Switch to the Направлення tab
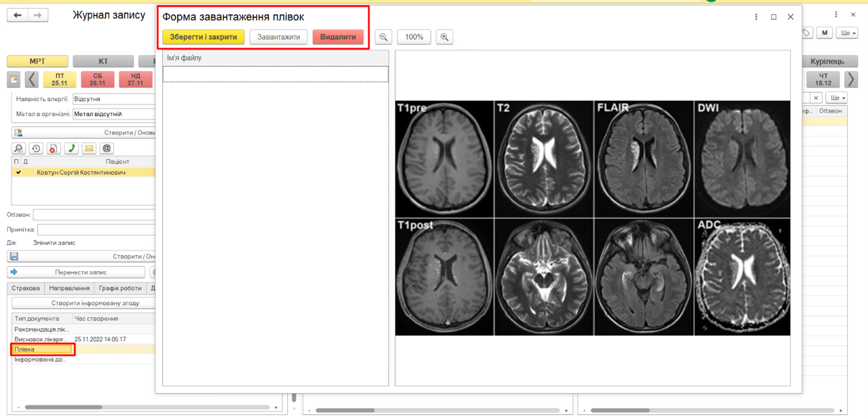This screenshot has height=419, width=868. (69, 288)
